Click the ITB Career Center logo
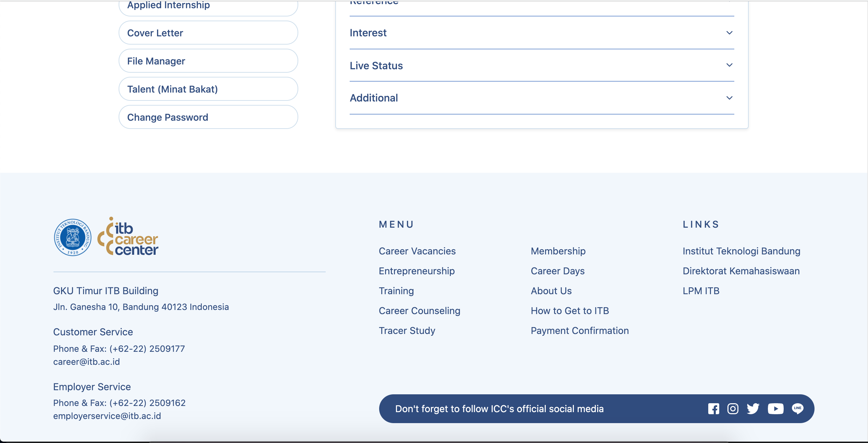 (128, 237)
